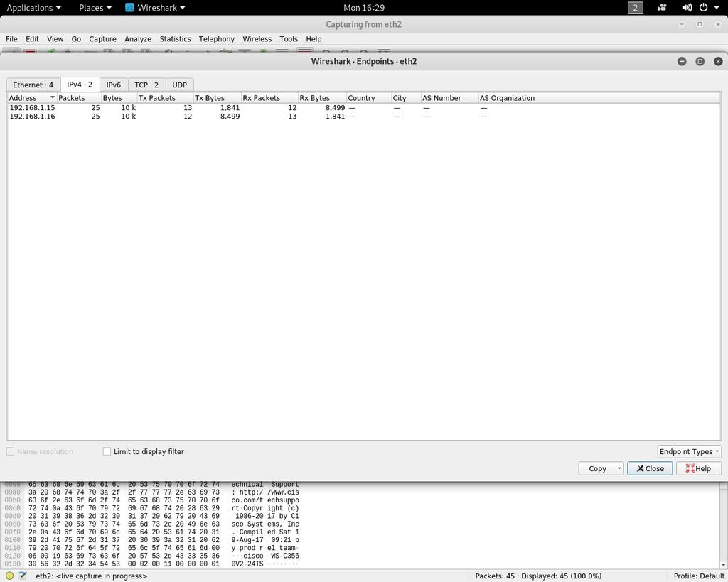This screenshot has height=582, width=728.
Task: Click the yellow expert information indicator in status bar
Action: click(9, 576)
